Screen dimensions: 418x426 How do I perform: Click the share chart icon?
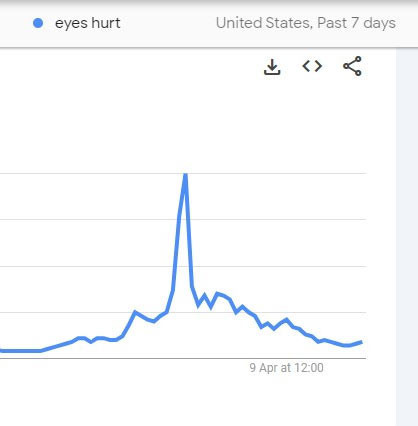[x=352, y=66]
